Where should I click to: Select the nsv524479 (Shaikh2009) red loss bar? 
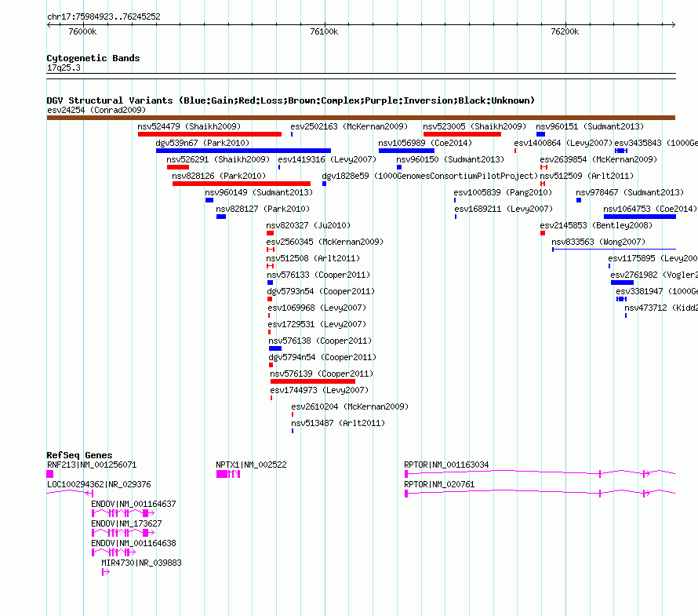pos(209,134)
